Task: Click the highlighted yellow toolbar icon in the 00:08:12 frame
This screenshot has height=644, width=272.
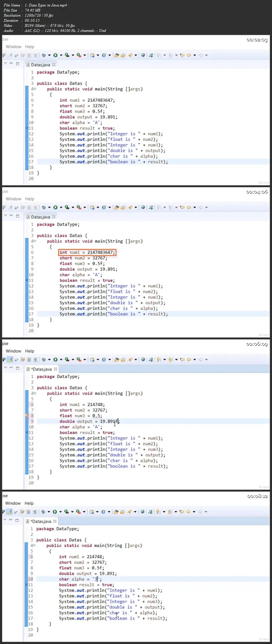Action: pos(10,511)
